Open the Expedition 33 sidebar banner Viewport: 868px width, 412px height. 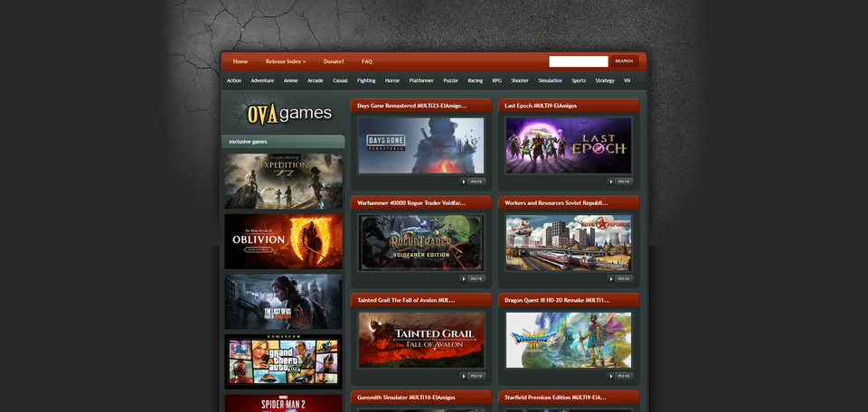click(283, 182)
